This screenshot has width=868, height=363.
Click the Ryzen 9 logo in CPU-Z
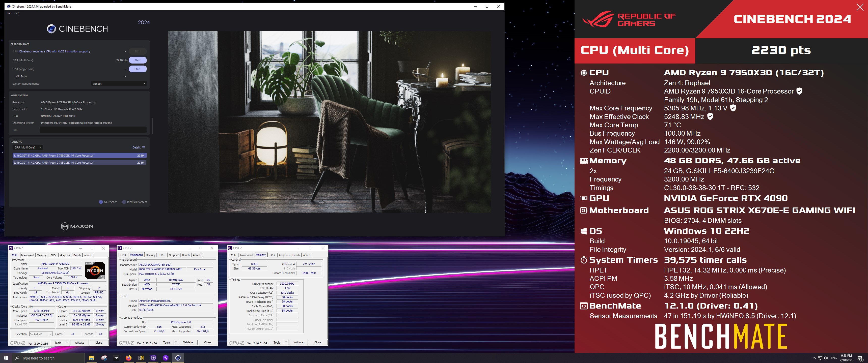pyautogui.click(x=95, y=270)
